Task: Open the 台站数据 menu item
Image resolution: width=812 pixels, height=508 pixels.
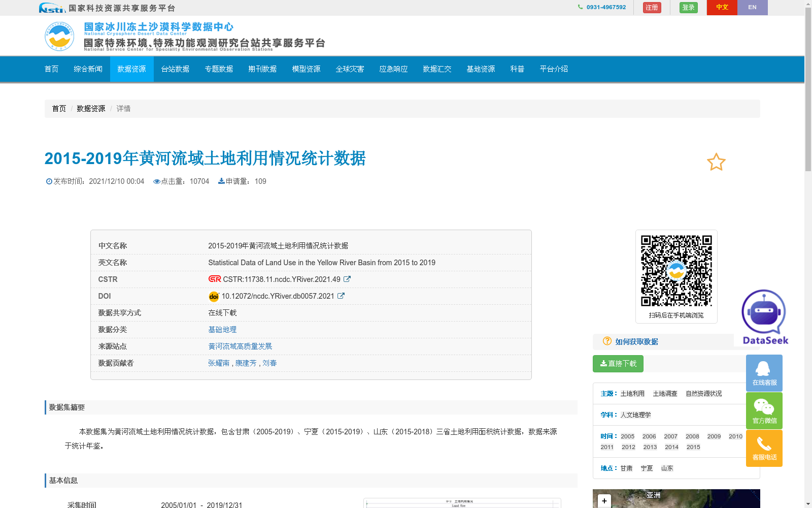Action: tap(176, 69)
